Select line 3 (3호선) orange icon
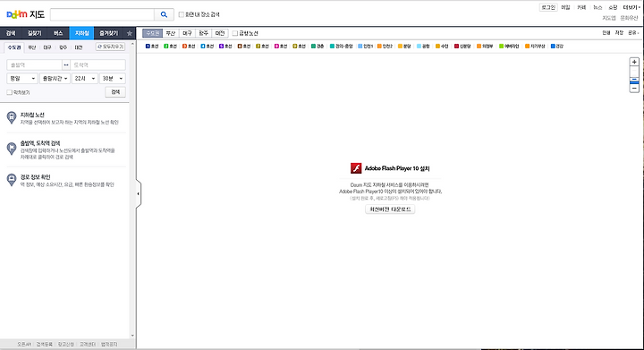644x350 pixels. coord(184,47)
